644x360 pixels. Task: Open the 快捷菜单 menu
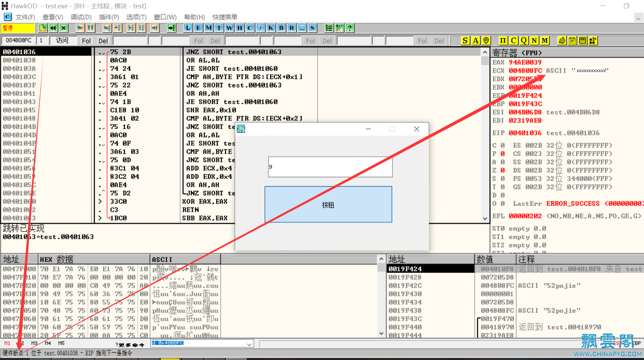[x=225, y=17]
